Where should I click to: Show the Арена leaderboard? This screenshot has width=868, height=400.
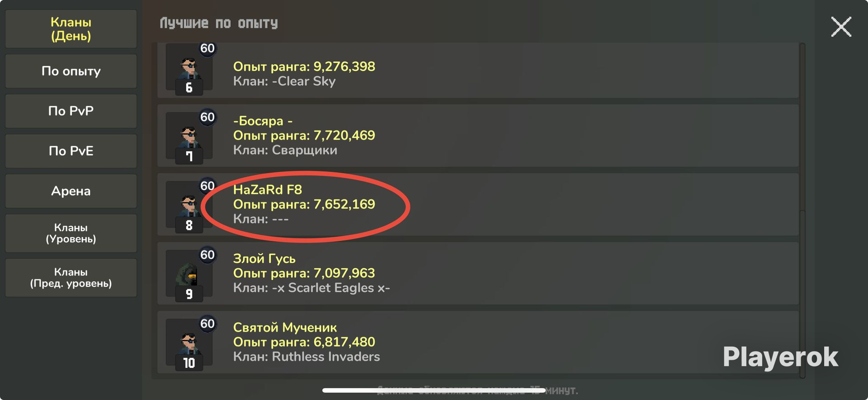[71, 191]
